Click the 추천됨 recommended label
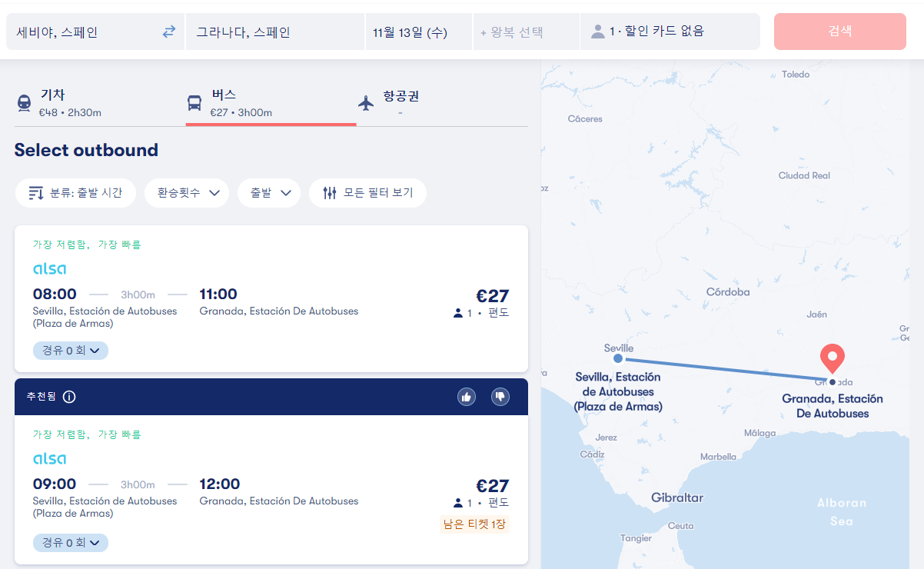 point(42,397)
